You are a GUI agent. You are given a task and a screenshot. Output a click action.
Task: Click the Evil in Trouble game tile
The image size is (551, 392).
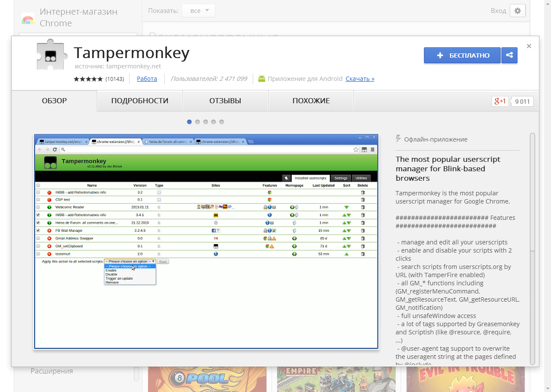(465, 379)
